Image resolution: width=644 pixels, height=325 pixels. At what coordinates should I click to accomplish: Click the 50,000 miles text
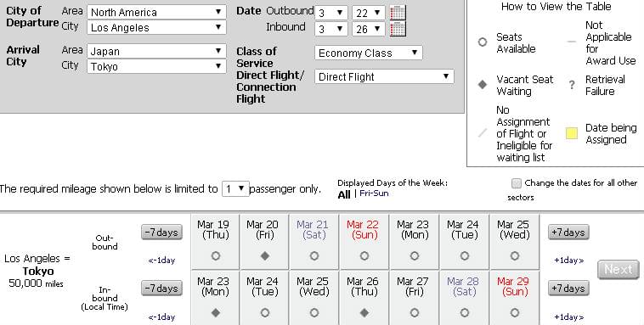point(36,283)
